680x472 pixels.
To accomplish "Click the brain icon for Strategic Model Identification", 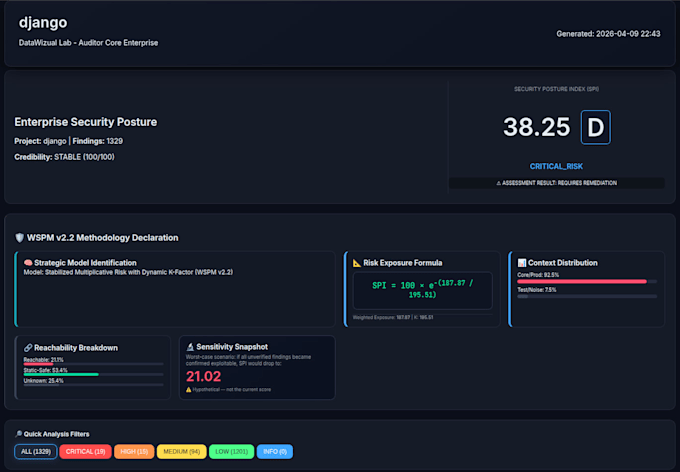I will (x=28, y=263).
